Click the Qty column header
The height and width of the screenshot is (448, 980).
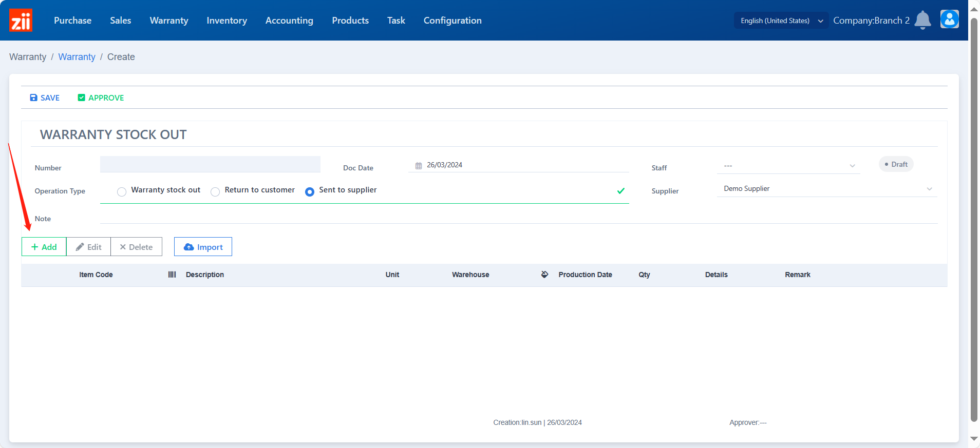644,275
